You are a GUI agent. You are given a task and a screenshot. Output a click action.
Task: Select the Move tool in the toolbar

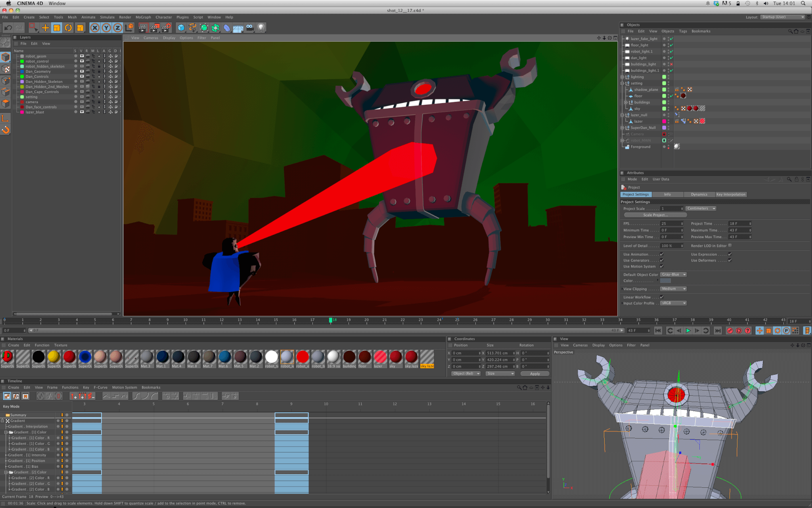click(45, 28)
